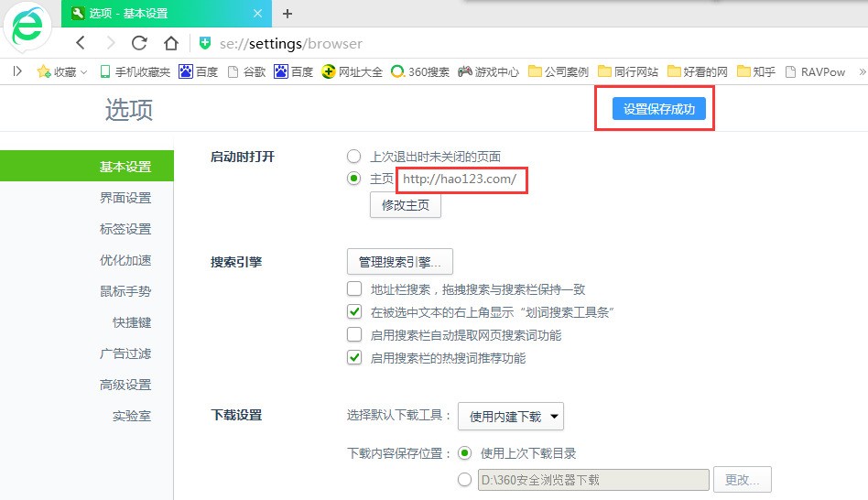The image size is (868, 500).
Task: Open the home page icon
Action: 171,43
